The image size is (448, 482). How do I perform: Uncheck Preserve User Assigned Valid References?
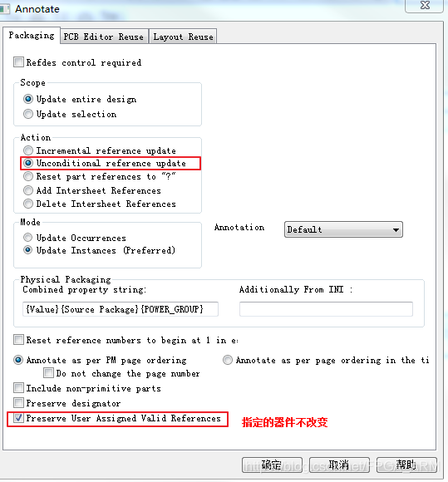[18, 418]
